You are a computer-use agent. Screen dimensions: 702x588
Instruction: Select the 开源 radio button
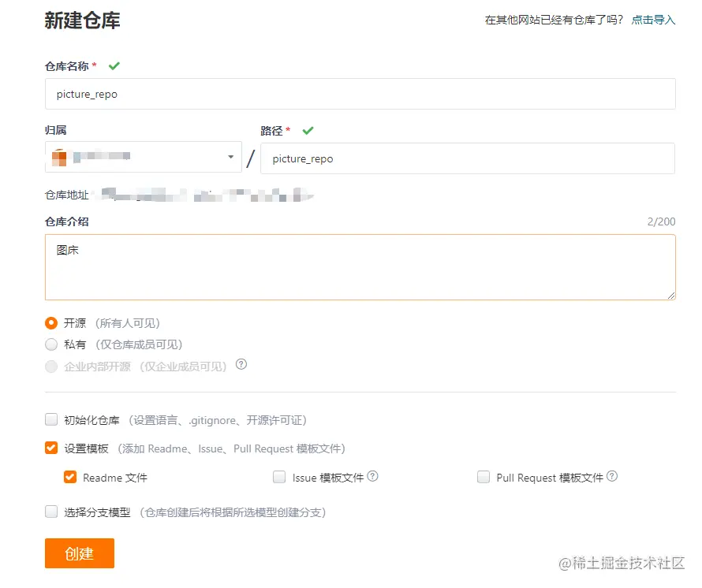(x=51, y=322)
